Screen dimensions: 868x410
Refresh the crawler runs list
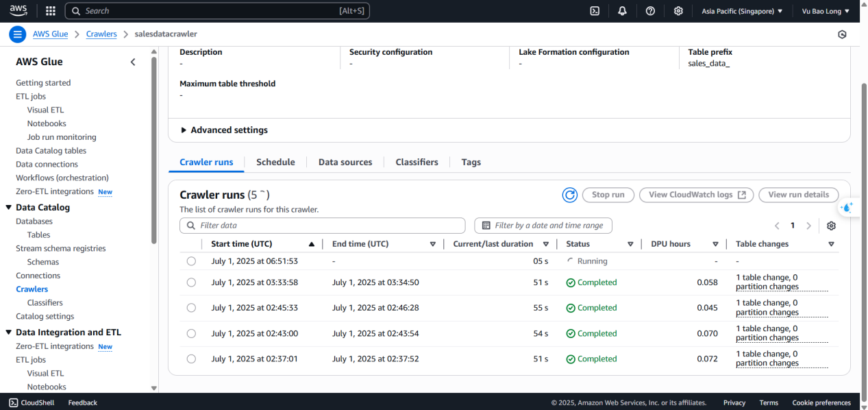pos(570,195)
